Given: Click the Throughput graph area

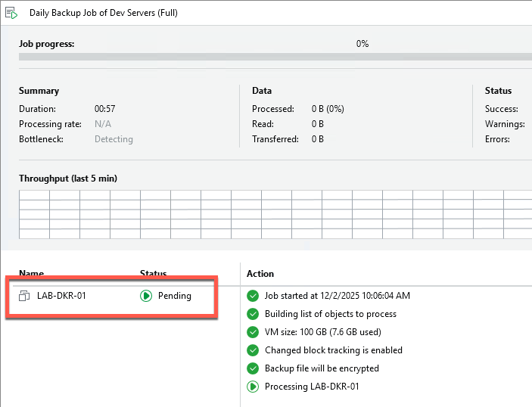Looking at the screenshot, I should (272, 214).
